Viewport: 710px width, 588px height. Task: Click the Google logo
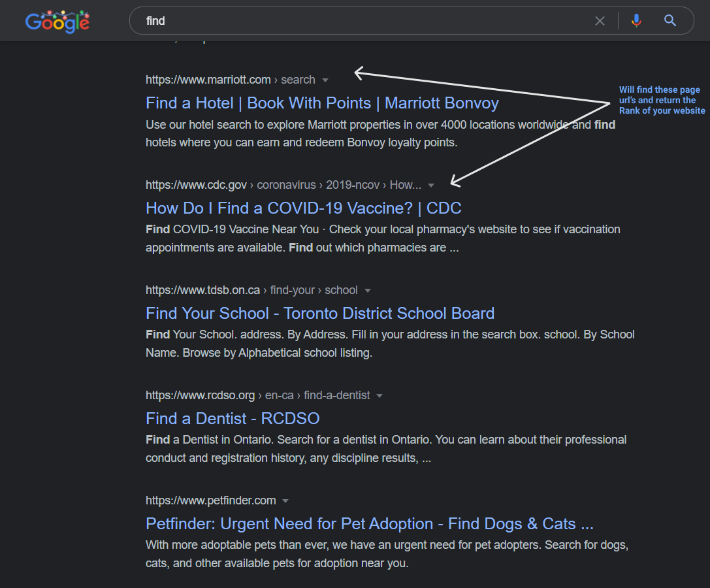(57, 21)
